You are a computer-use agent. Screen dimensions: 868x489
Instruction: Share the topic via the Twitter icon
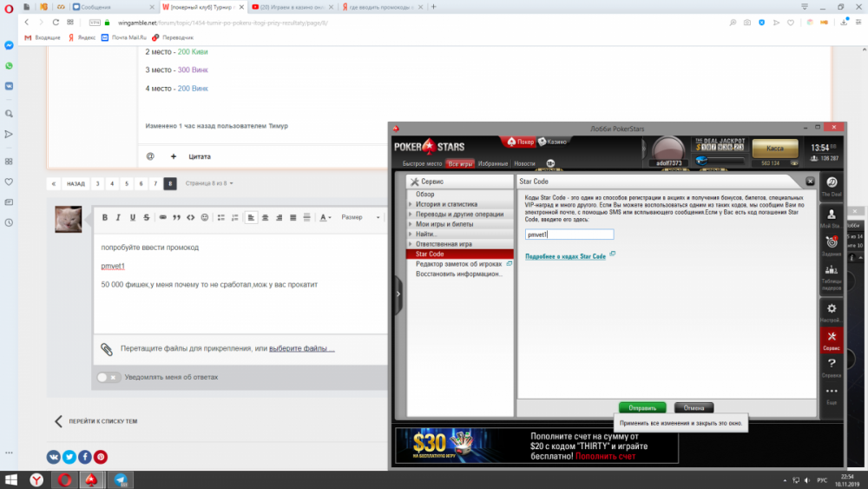(69, 457)
